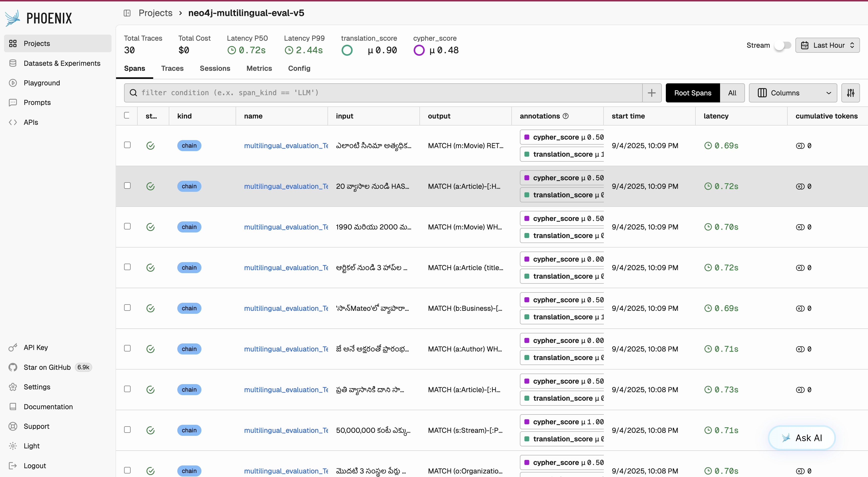This screenshot has height=477, width=868.
Task: Click the filter condition input field
Action: pos(384,93)
